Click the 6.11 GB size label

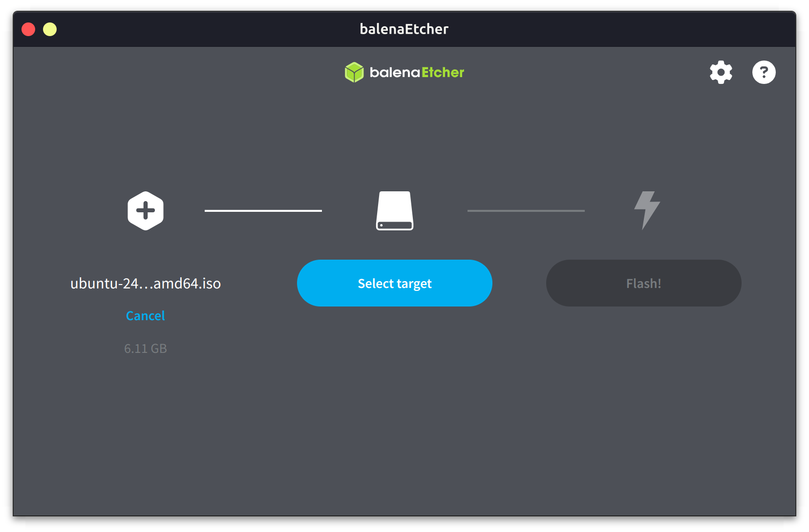coord(146,348)
